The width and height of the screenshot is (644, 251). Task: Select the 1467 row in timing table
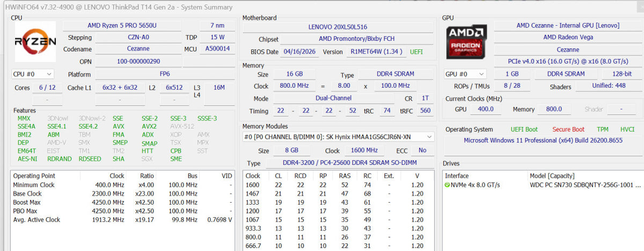pos(338,193)
